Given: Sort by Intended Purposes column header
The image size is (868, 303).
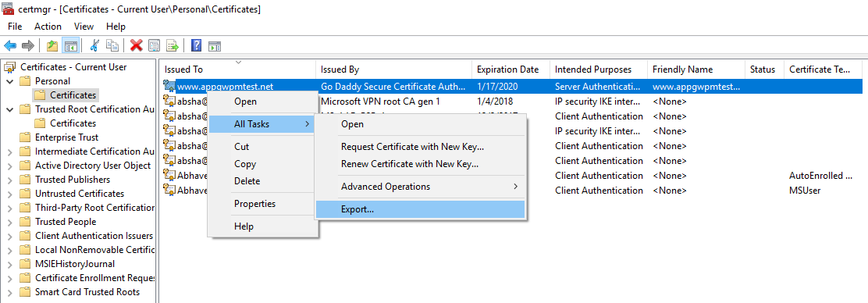Looking at the screenshot, I should click(599, 70).
